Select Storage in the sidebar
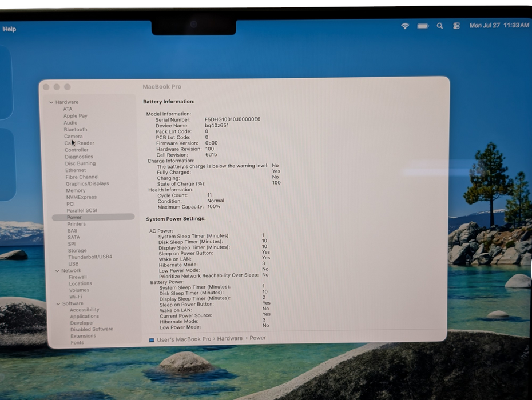532x400 pixels. pyautogui.click(x=77, y=250)
